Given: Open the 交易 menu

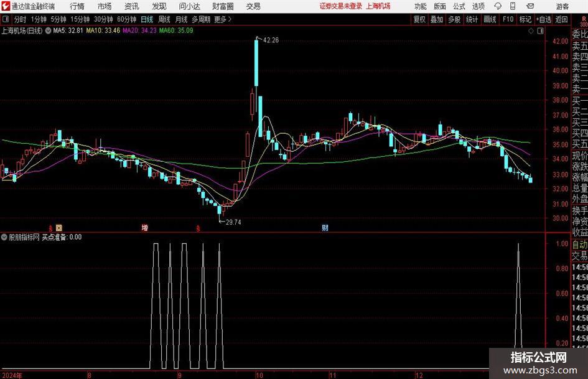Looking at the screenshot, I should pyautogui.click(x=253, y=6).
